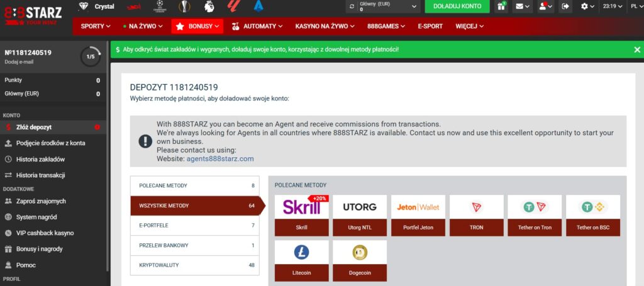Click the Litecoin label button
The width and height of the screenshot is (644, 286).
pos(301,273)
